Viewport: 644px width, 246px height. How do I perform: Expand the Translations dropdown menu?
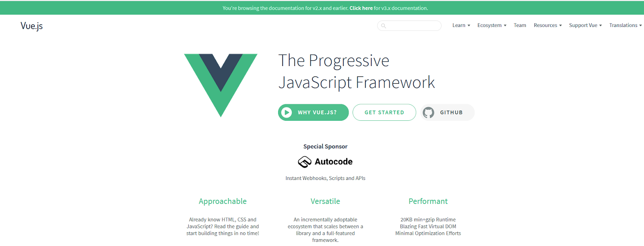[x=625, y=25]
